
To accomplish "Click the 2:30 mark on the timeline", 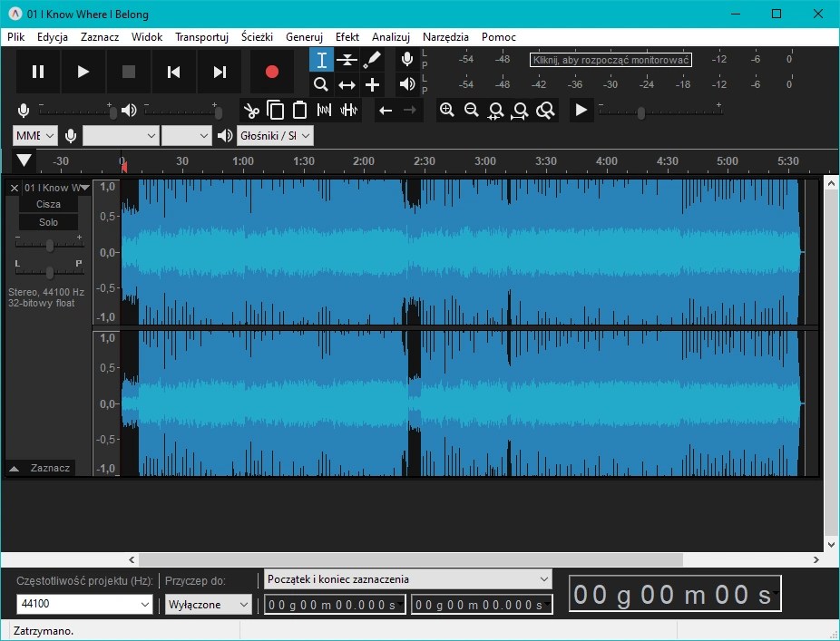I will pos(425,161).
